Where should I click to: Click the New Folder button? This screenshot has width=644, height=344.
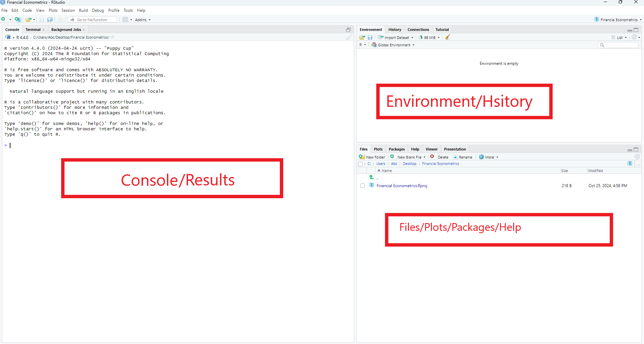[372, 157]
